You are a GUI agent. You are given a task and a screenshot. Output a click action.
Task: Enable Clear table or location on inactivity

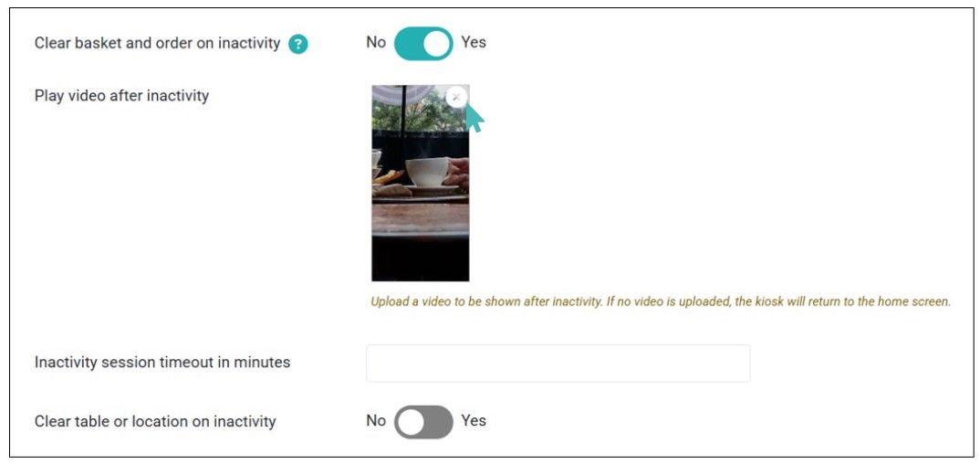point(423,422)
